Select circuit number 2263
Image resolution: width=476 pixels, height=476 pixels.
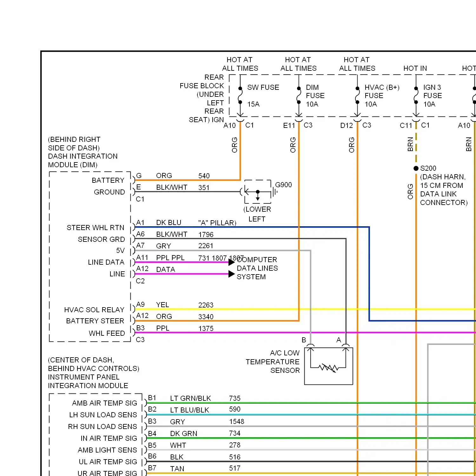206,305
